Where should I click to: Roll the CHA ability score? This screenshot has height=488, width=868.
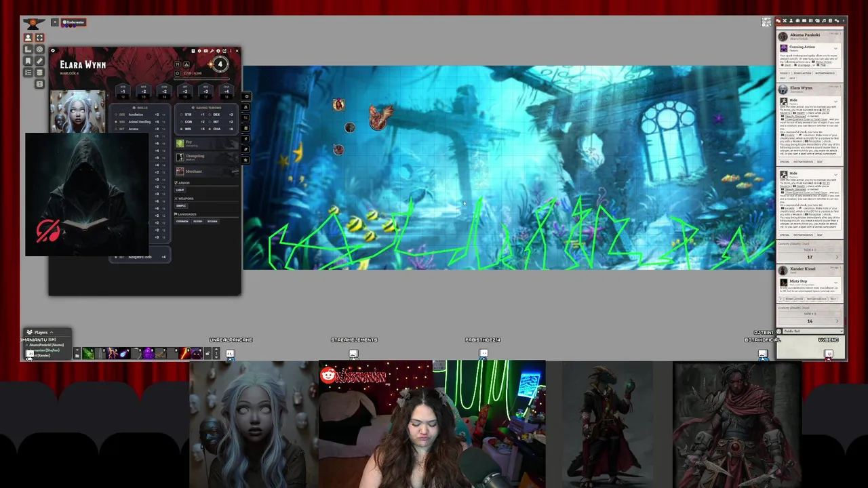coord(226,91)
